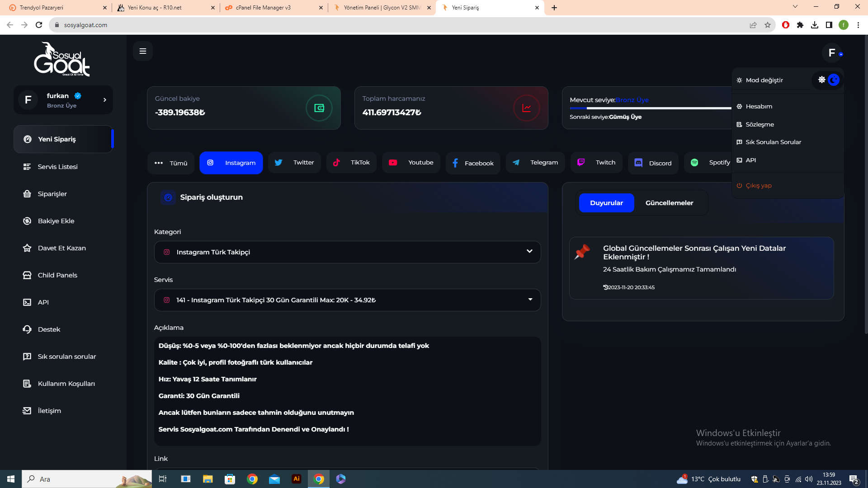The height and width of the screenshot is (488, 868).
Task: Click the Windows taskbar search box Ara
Action: (87, 479)
